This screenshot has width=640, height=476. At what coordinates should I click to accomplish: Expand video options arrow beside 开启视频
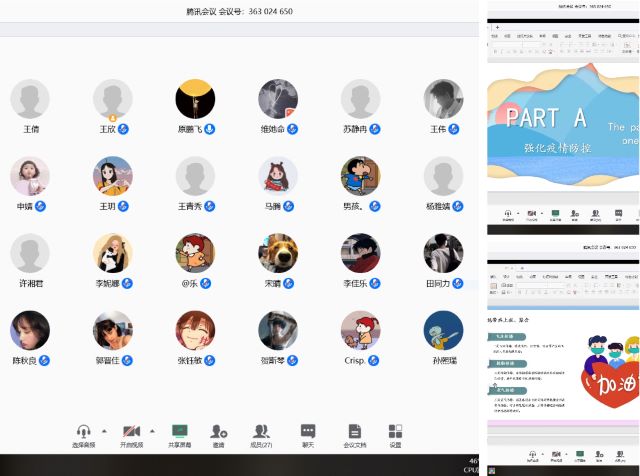[x=153, y=431]
